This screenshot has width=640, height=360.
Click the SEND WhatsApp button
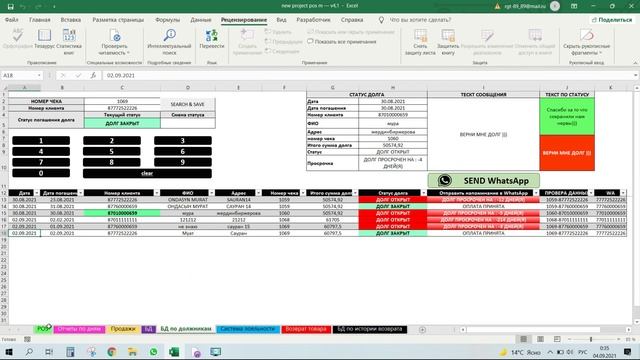click(484, 180)
